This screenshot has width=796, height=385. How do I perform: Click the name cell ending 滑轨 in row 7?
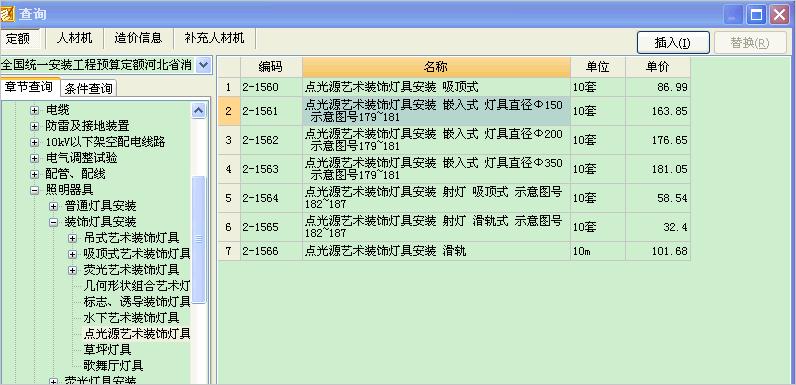coord(436,251)
